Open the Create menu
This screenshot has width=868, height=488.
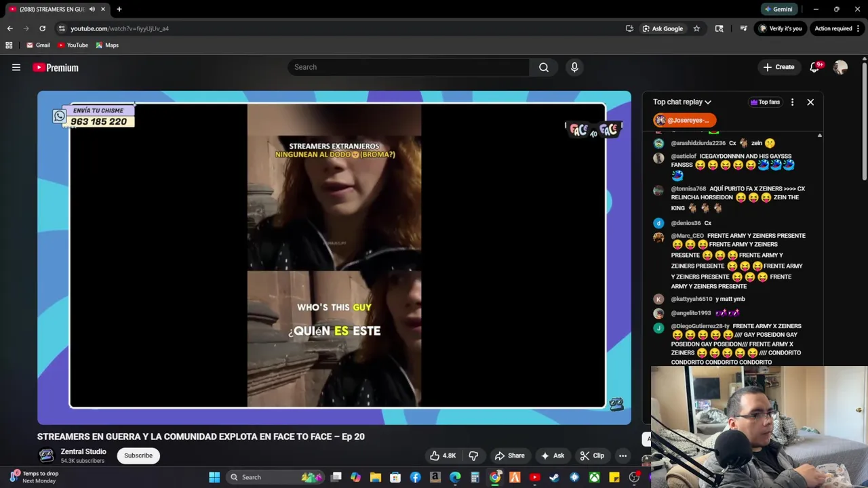pos(778,67)
